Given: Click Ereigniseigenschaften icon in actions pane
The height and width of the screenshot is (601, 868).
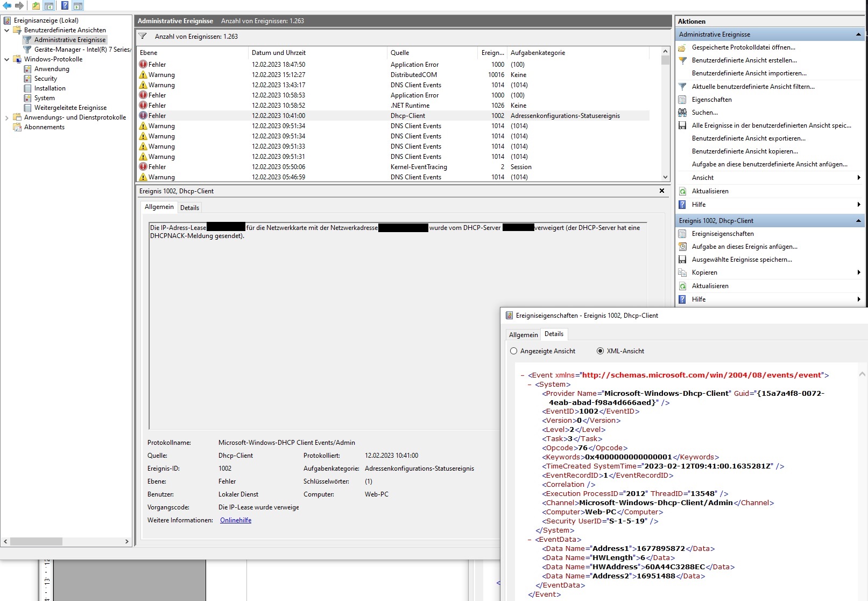Looking at the screenshot, I should (x=682, y=234).
